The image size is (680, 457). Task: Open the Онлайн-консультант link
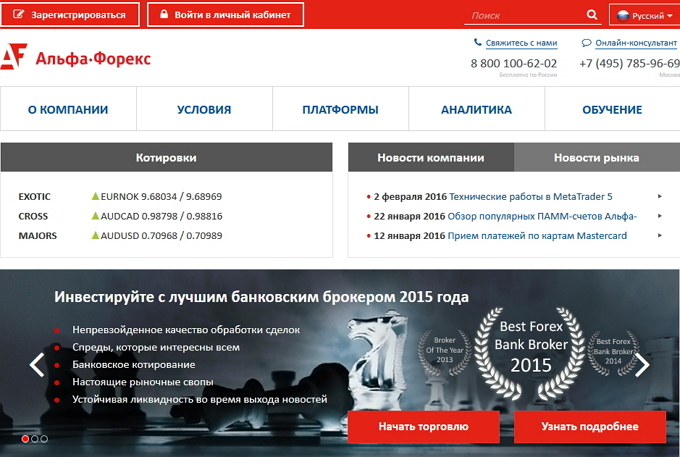pyautogui.click(x=636, y=43)
